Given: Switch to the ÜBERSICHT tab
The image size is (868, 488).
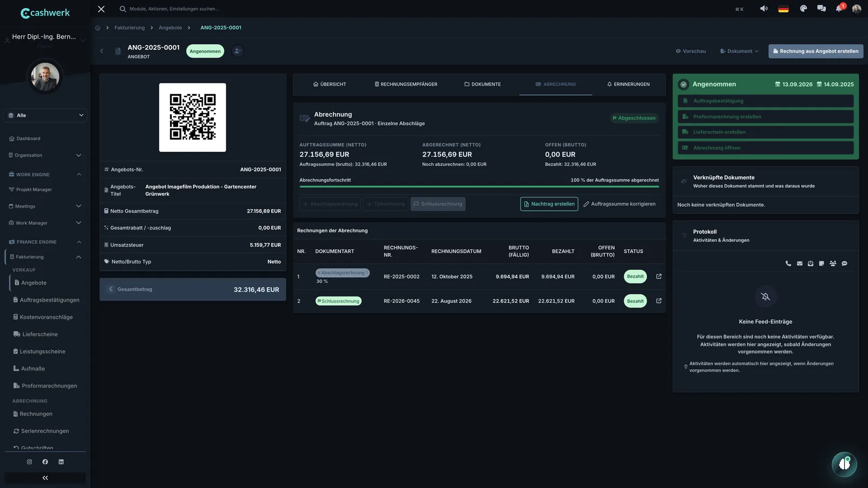Looking at the screenshot, I should point(329,85).
